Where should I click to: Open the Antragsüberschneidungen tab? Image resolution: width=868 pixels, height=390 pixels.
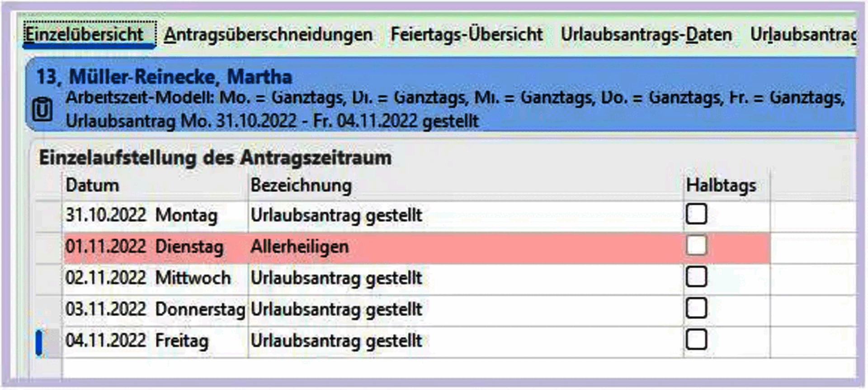tap(268, 34)
